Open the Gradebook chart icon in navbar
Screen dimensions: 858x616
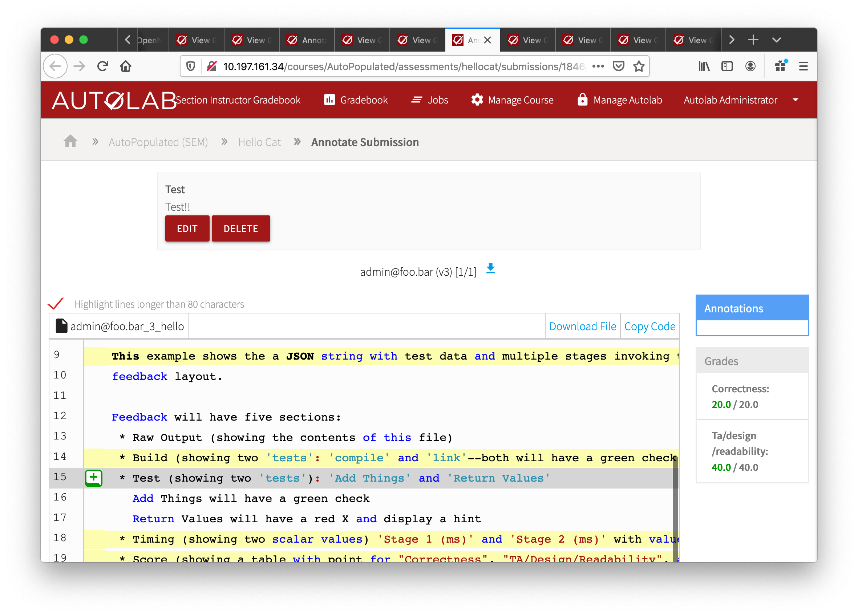[330, 100]
